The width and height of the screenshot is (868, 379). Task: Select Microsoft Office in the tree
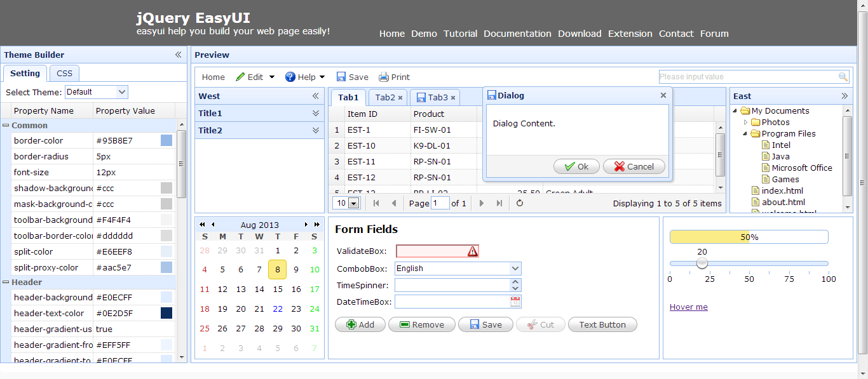[802, 168]
